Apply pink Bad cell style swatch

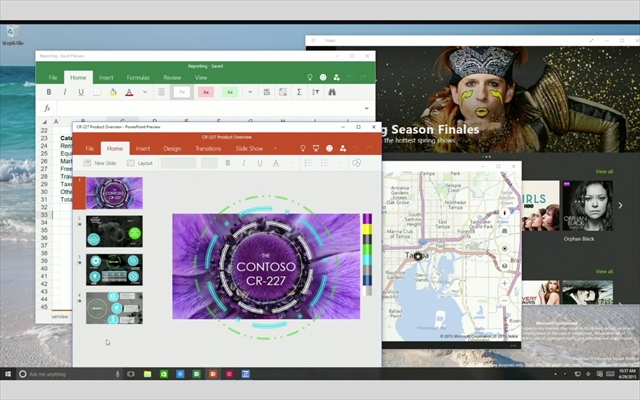(x=206, y=92)
